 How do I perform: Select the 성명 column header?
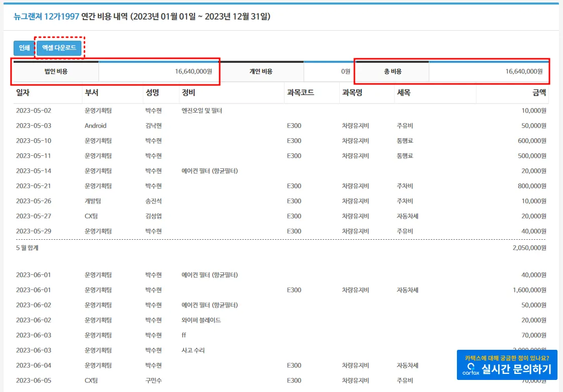coord(152,92)
